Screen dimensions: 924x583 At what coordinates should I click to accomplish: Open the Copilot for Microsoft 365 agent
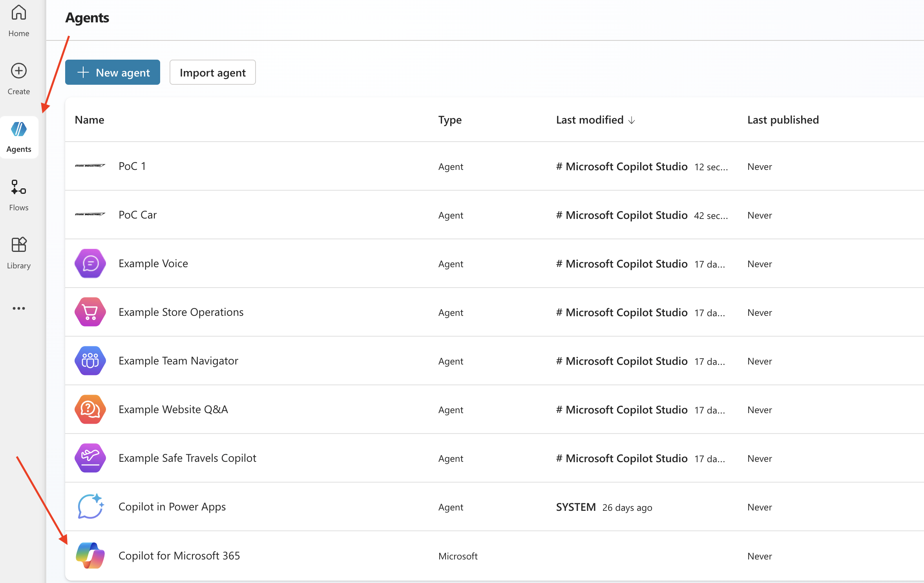pyautogui.click(x=179, y=556)
